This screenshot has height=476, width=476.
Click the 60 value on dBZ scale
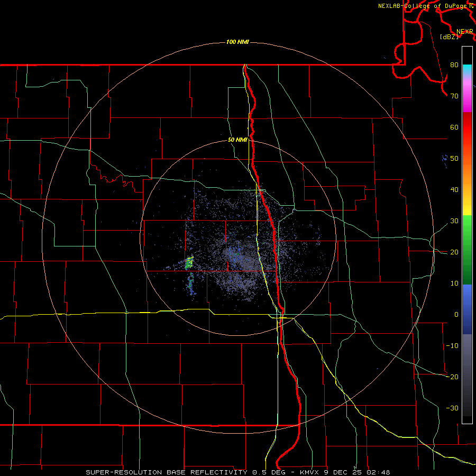pos(454,127)
